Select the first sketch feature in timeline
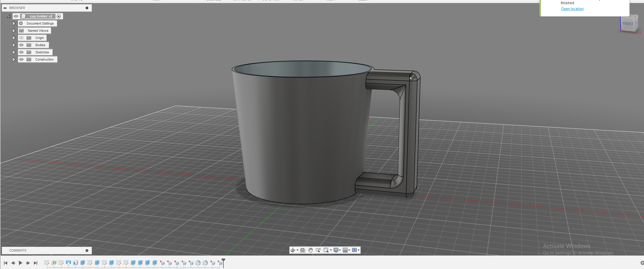Image resolution: width=644 pixels, height=269 pixels. pos(47,263)
